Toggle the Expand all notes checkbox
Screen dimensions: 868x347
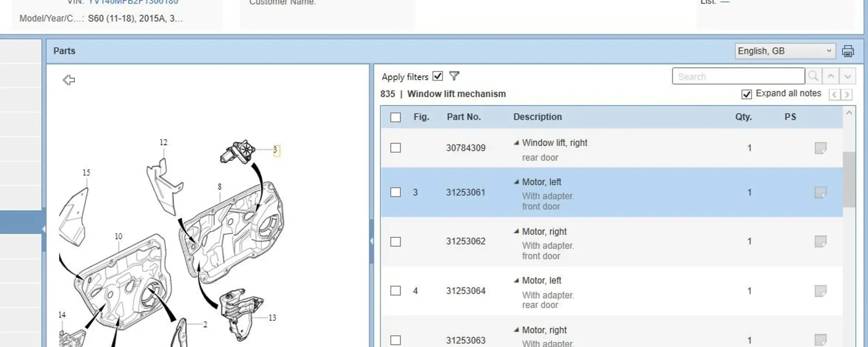coord(746,94)
